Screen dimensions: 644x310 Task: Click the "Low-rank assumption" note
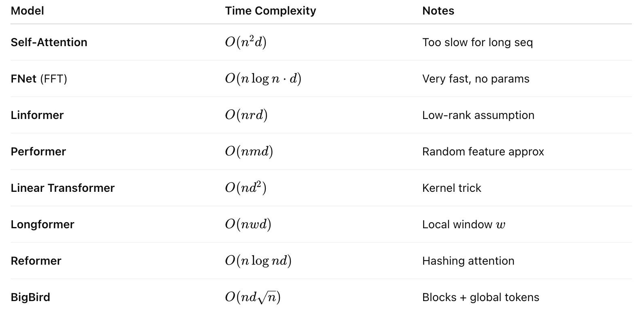coord(478,115)
